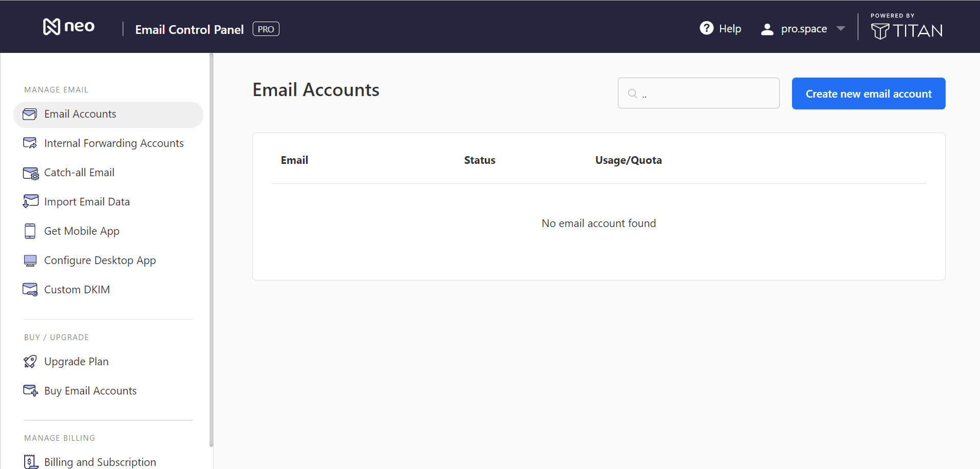Select Billing and Subscription in the sidebar

coord(100,461)
